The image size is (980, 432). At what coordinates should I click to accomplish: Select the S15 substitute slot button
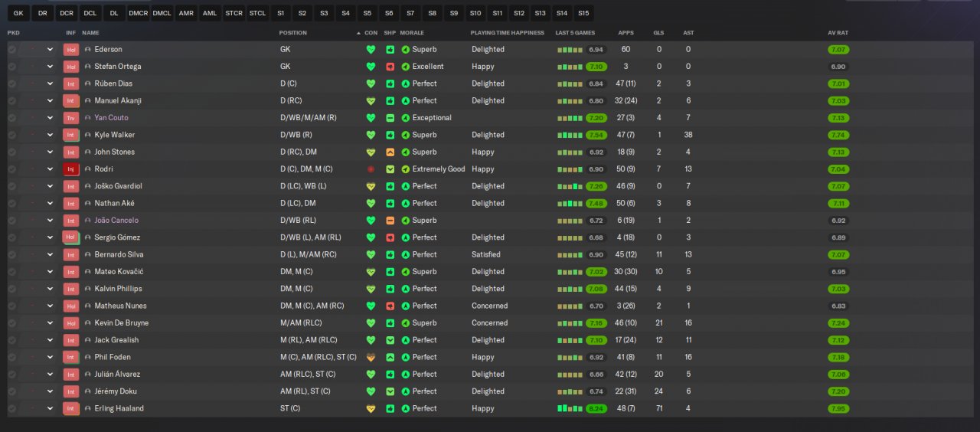click(584, 13)
